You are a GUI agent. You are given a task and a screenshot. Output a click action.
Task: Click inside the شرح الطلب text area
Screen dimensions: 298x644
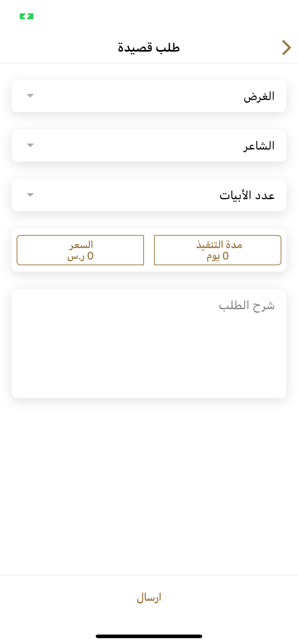[x=149, y=343]
